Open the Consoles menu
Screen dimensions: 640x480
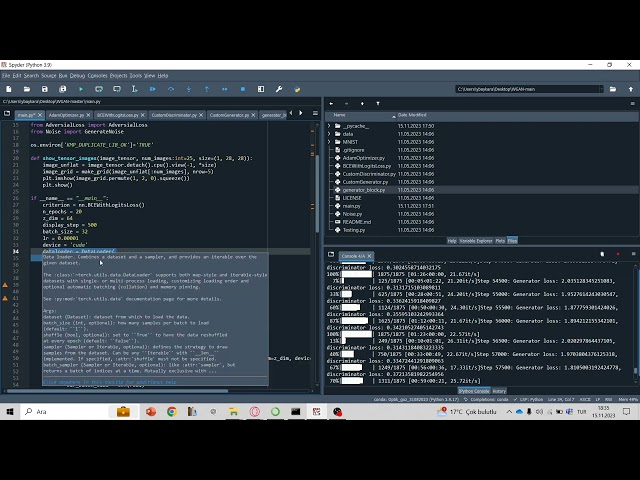[98, 76]
